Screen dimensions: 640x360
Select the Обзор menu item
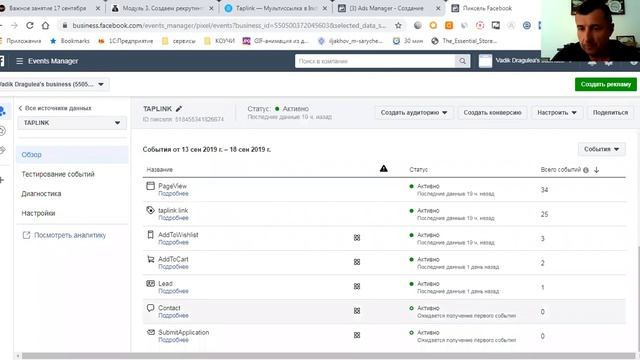[72, 155]
